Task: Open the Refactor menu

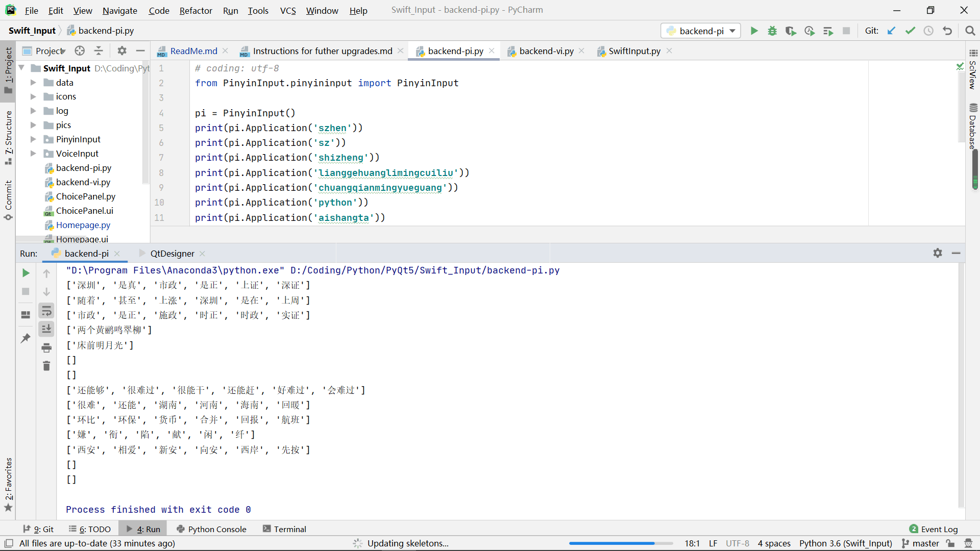Action: pyautogui.click(x=195, y=10)
